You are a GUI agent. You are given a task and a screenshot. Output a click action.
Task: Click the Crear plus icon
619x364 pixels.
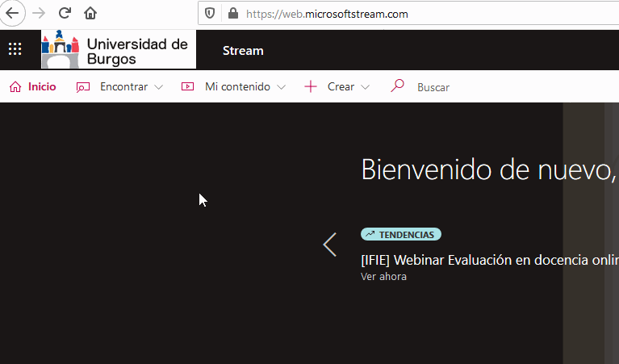coord(311,87)
